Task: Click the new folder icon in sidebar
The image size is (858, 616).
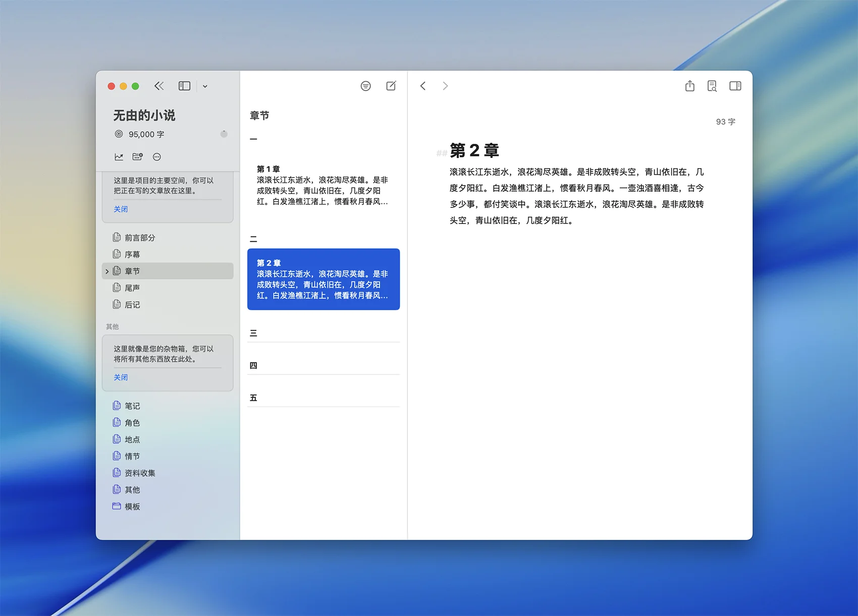Action: pos(137,157)
